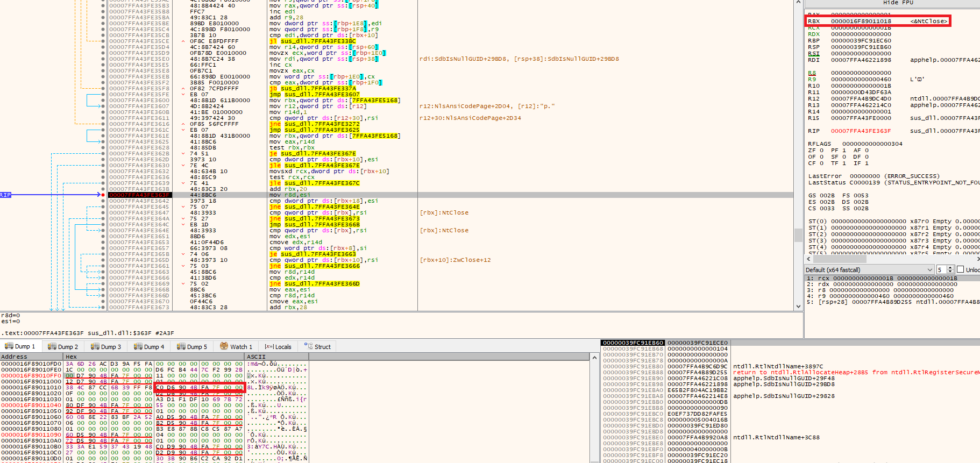Check the Unlocked checkbox
The image size is (980, 463).
pyautogui.click(x=960, y=270)
